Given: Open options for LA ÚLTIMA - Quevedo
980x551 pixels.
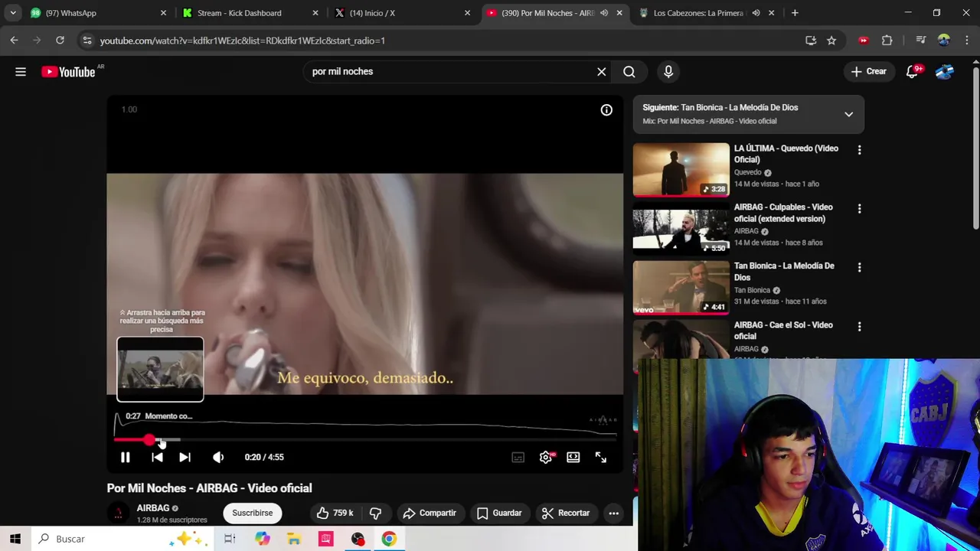Looking at the screenshot, I should pos(859,150).
